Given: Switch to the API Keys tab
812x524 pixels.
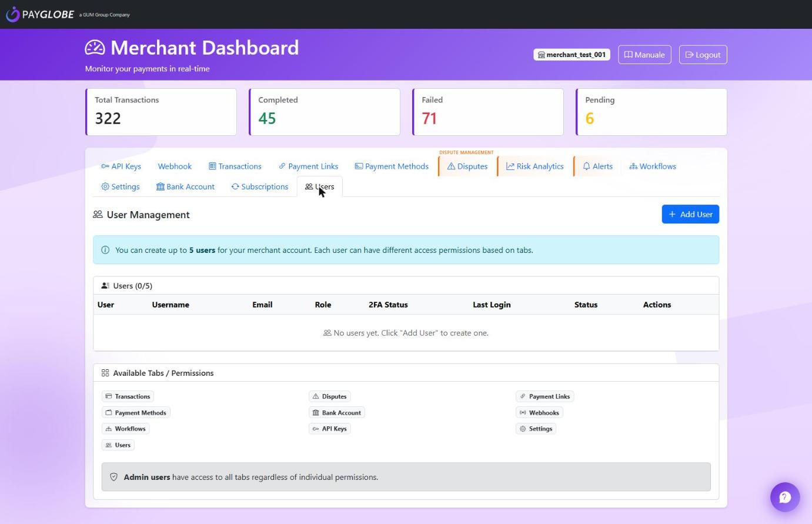Looking at the screenshot, I should point(121,166).
